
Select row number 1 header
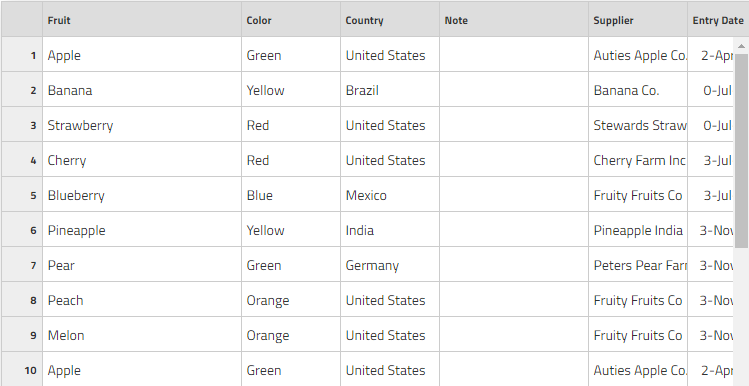pos(22,54)
